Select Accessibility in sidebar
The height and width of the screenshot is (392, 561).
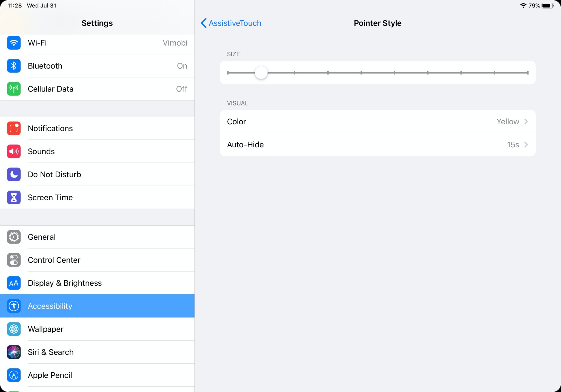coord(97,306)
